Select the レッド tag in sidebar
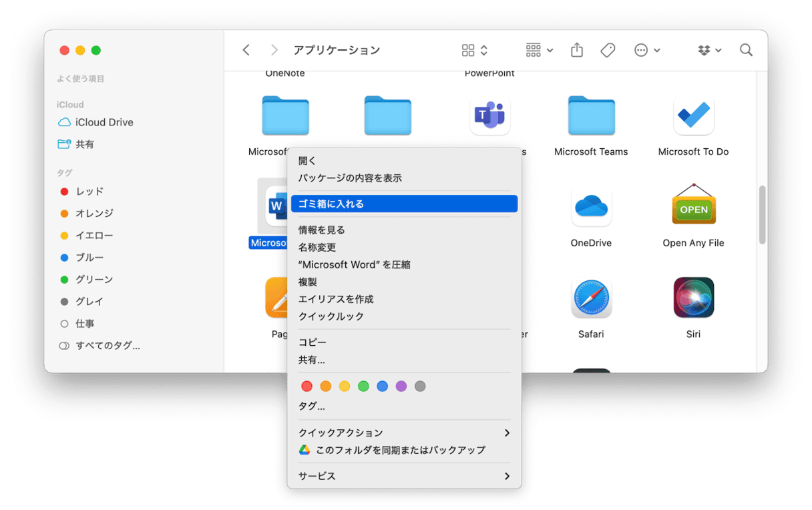812x510 pixels. pyautogui.click(x=89, y=192)
